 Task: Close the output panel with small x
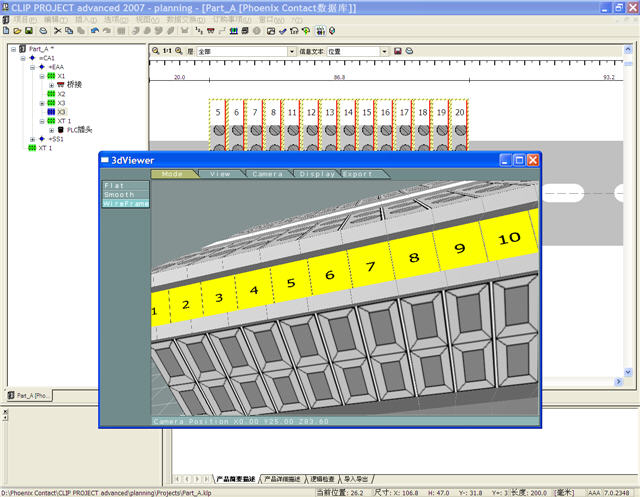coord(5,412)
